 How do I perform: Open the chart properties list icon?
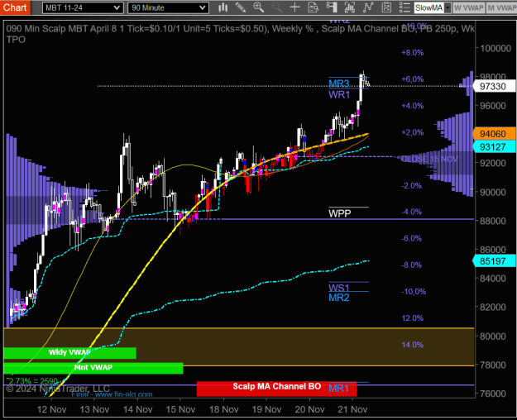[x=405, y=7]
